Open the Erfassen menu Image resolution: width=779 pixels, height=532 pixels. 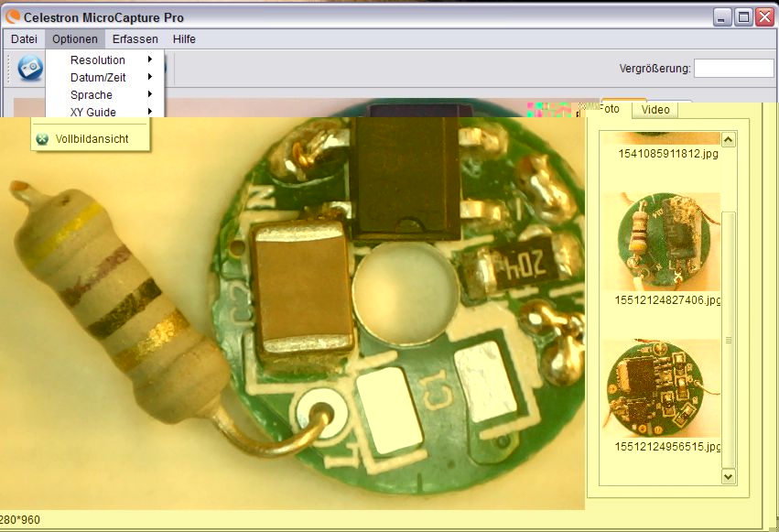point(135,39)
